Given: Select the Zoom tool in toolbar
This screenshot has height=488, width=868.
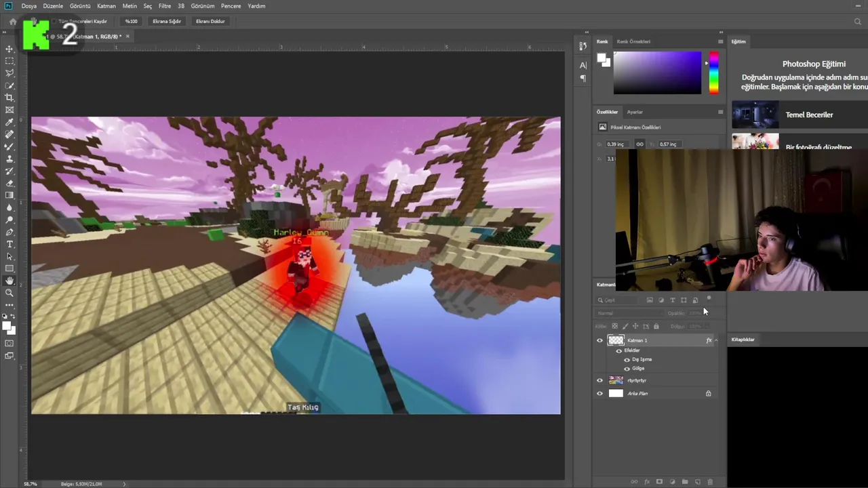Looking at the screenshot, I should [x=9, y=293].
